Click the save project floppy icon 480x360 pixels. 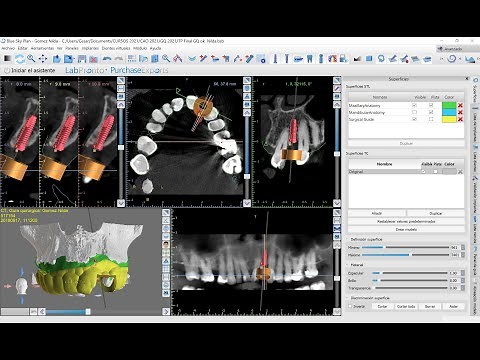82,59
